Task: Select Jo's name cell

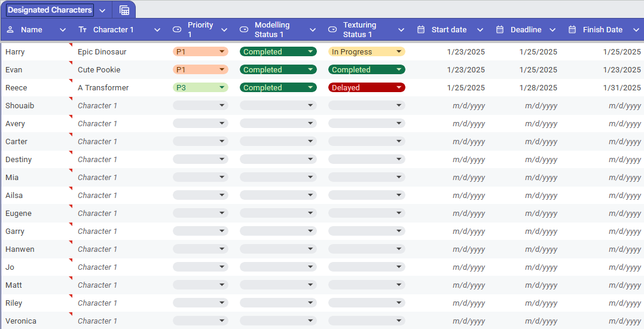Action: pos(37,267)
